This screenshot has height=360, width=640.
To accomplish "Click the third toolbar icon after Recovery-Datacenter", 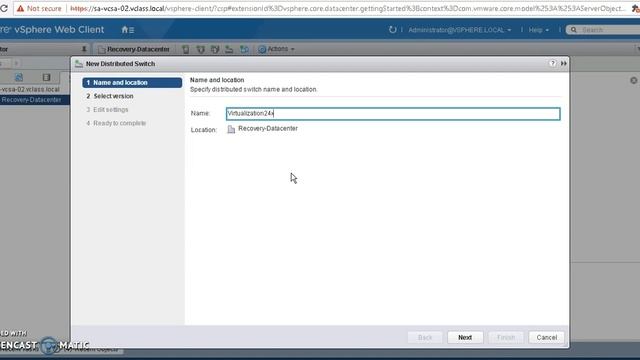I will [215, 49].
